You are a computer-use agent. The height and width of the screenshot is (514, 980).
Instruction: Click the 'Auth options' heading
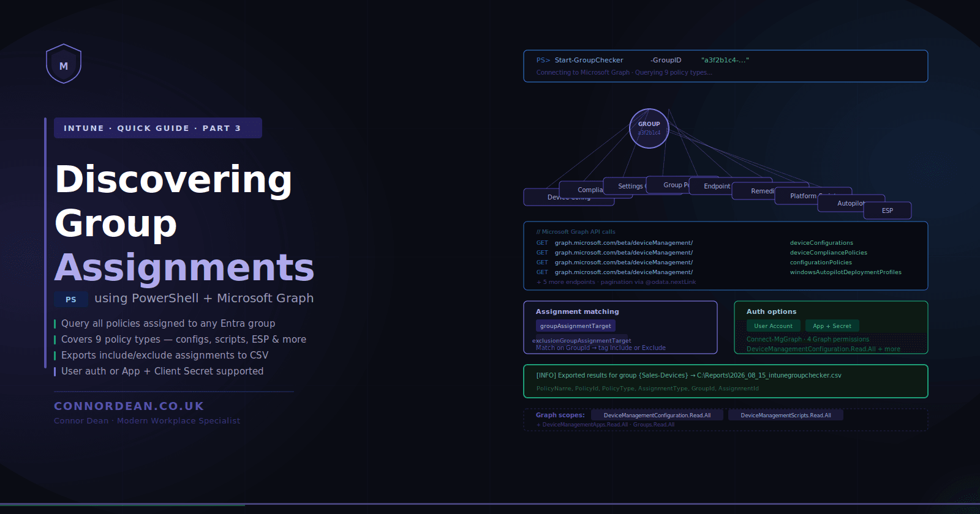click(x=772, y=311)
